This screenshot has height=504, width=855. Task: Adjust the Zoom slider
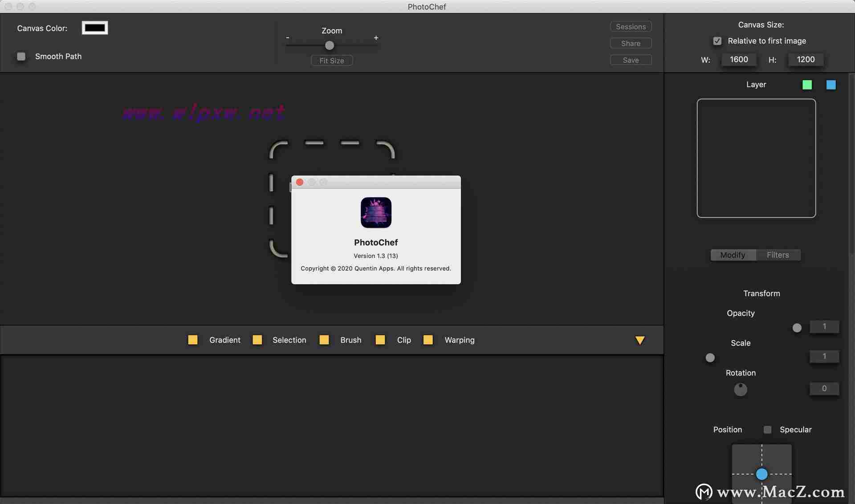(330, 45)
